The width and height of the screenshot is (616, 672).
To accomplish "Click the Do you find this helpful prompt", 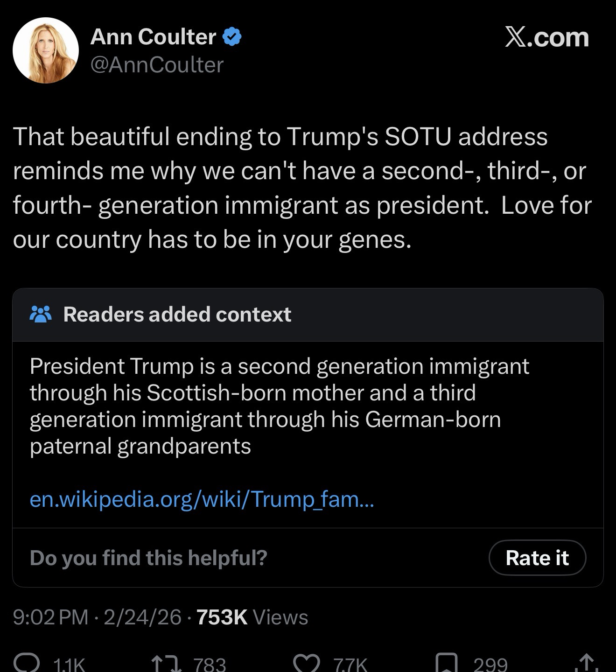I will click(148, 558).
